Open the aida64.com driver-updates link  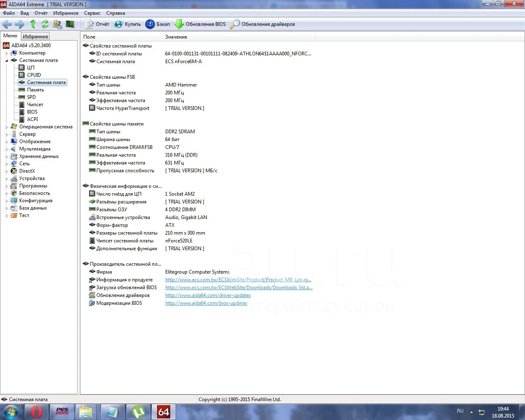click(208, 295)
